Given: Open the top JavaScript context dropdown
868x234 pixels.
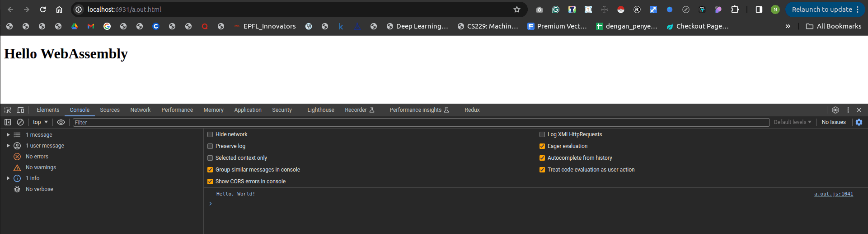Looking at the screenshot, I should point(40,122).
